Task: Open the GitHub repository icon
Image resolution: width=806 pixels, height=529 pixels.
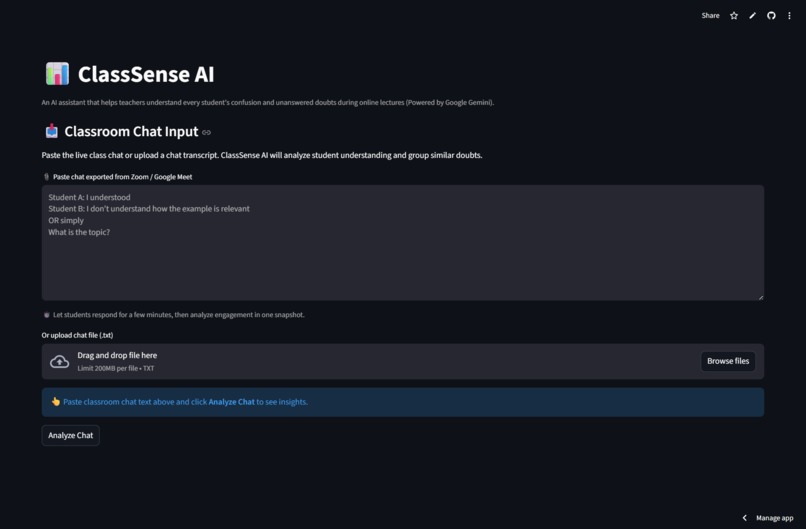Action: click(x=771, y=16)
